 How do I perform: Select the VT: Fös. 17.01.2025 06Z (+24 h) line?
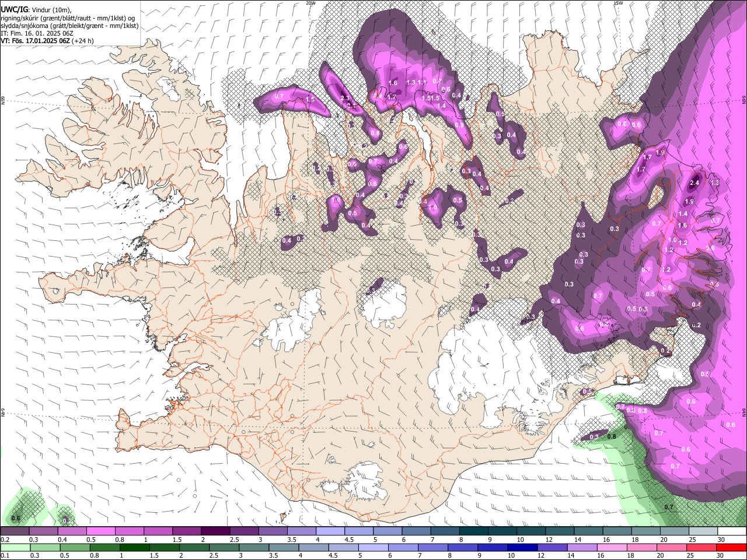point(47,41)
